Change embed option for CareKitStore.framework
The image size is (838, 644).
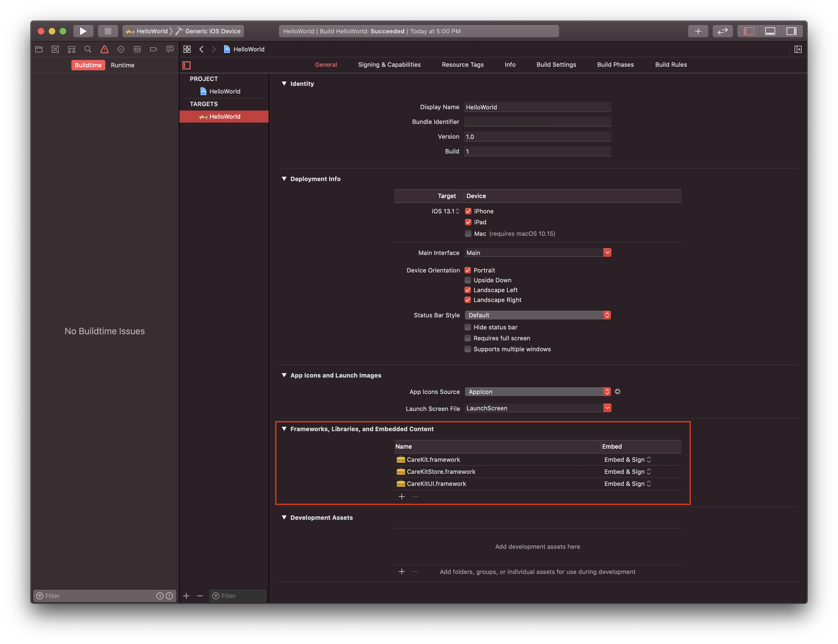(627, 472)
